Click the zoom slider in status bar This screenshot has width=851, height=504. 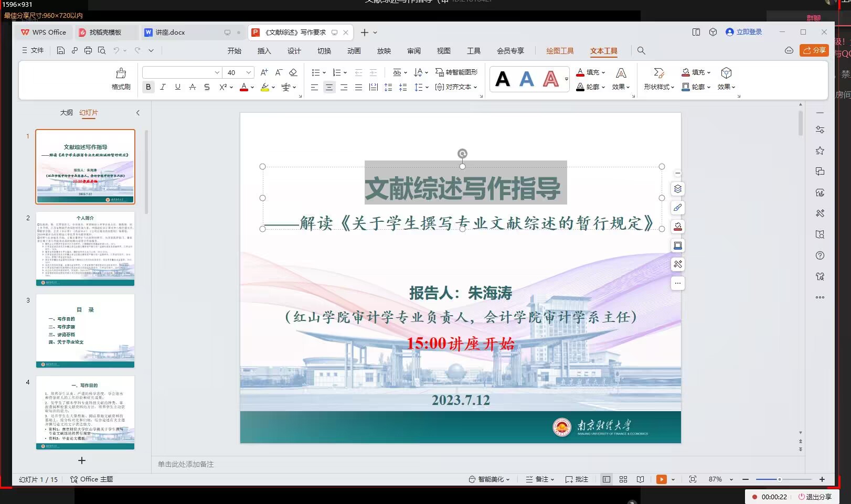tap(780, 479)
